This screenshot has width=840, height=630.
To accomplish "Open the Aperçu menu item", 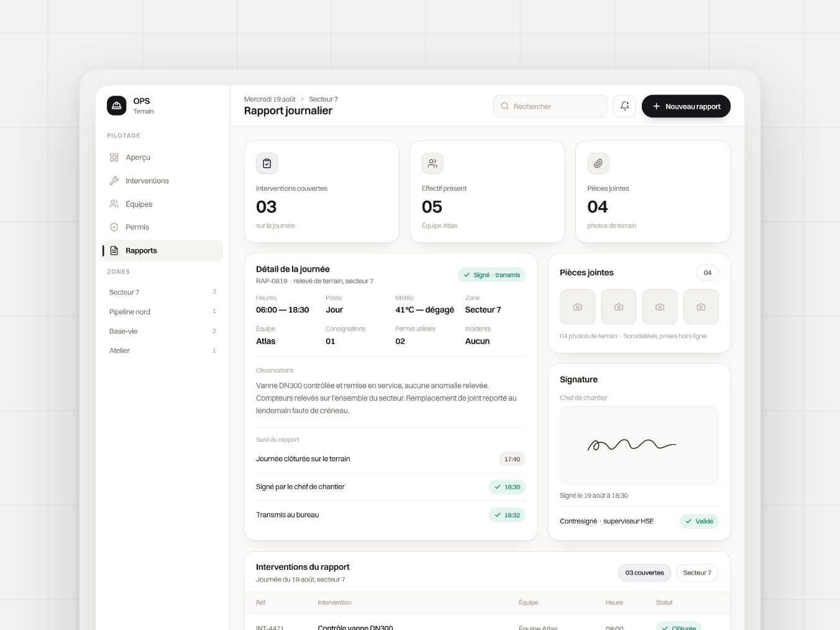I will click(x=163, y=157).
